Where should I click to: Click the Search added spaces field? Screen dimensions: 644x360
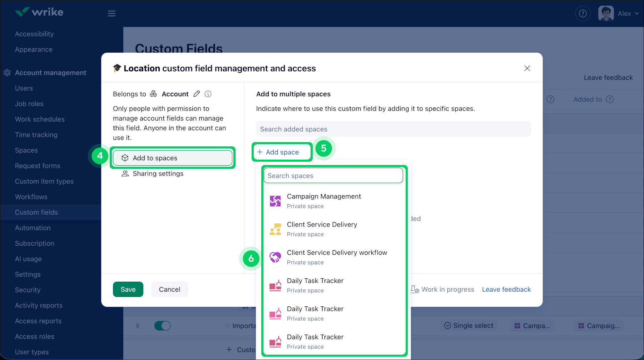pyautogui.click(x=393, y=129)
